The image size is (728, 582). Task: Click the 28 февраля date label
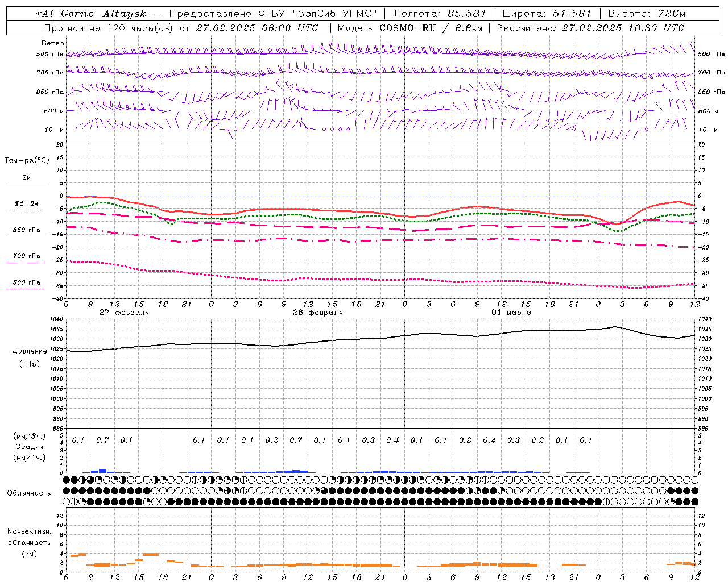tap(317, 313)
